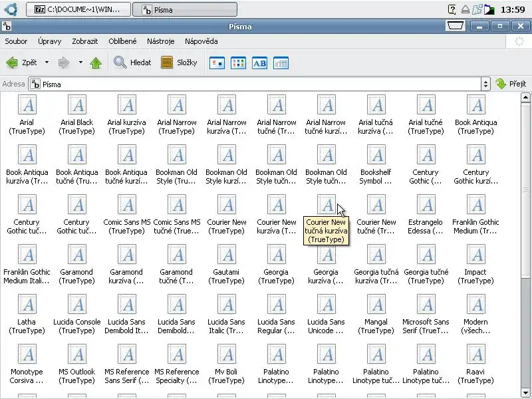Viewport: 532px width, 399px height.
Task: Show fonts by similarity (AB icon)
Action: [259, 63]
